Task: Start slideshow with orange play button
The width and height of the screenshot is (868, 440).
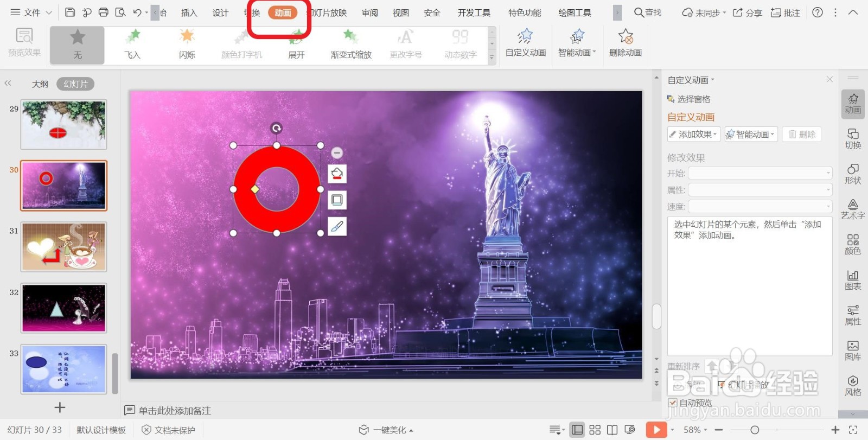Action: click(x=656, y=430)
